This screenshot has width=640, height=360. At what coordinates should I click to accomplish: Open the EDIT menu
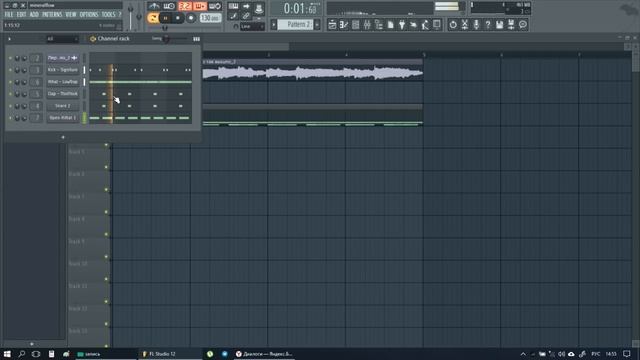click(21, 15)
